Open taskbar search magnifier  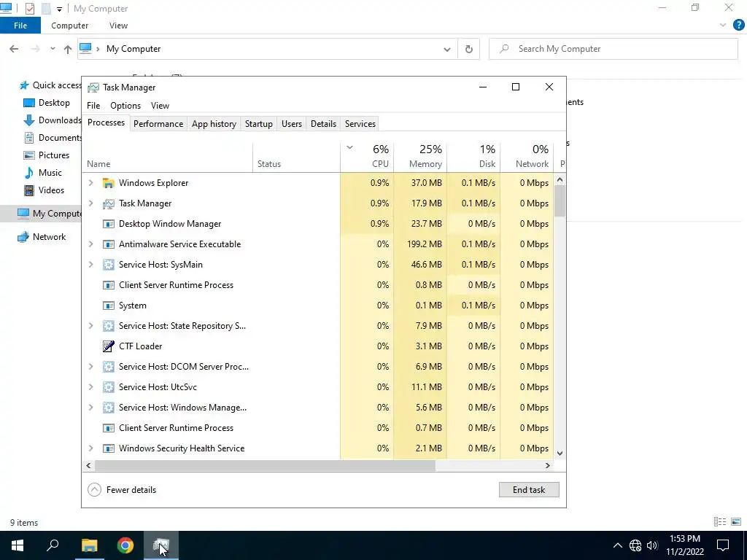pyautogui.click(x=53, y=545)
